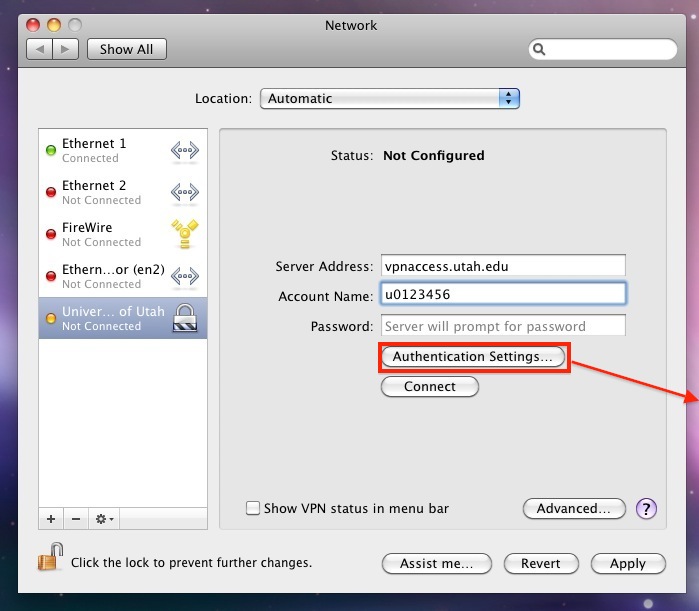Open the gear action menu

pyautogui.click(x=104, y=519)
